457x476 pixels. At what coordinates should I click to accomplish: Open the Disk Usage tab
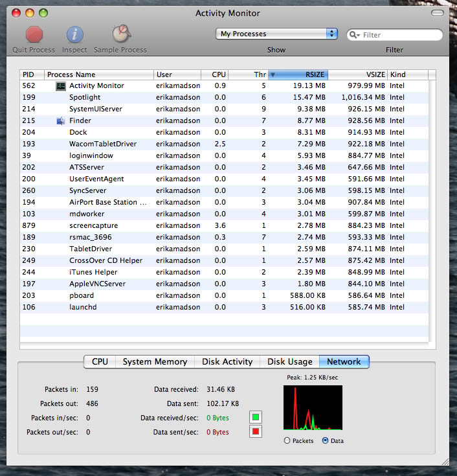pyautogui.click(x=289, y=361)
